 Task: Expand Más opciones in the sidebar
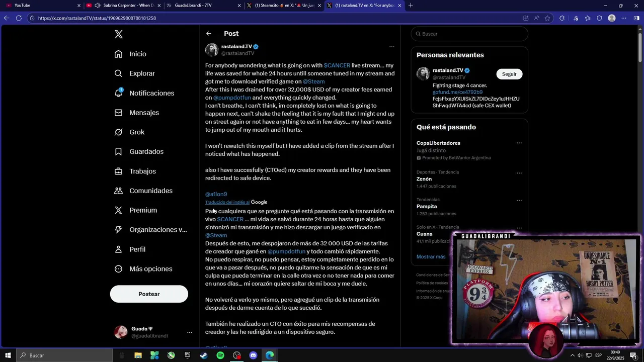pyautogui.click(x=143, y=269)
